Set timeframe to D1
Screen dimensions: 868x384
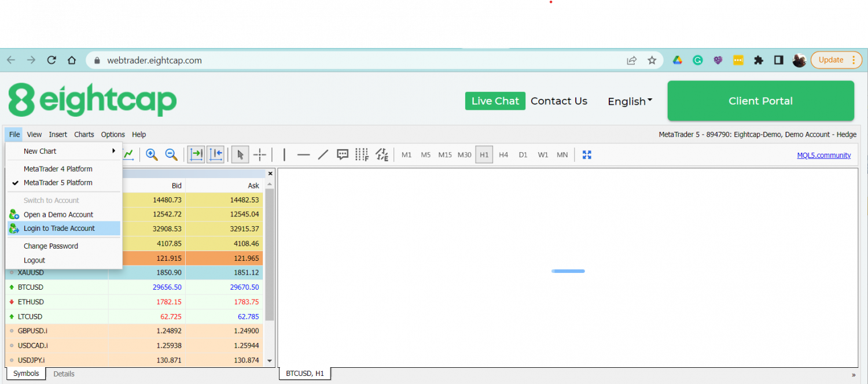523,155
